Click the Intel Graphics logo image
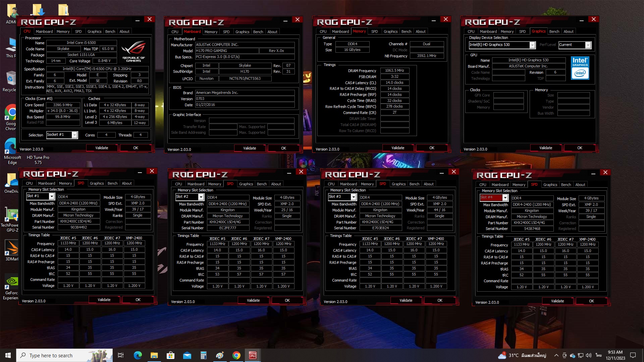This screenshot has height=362, width=644. (580, 68)
